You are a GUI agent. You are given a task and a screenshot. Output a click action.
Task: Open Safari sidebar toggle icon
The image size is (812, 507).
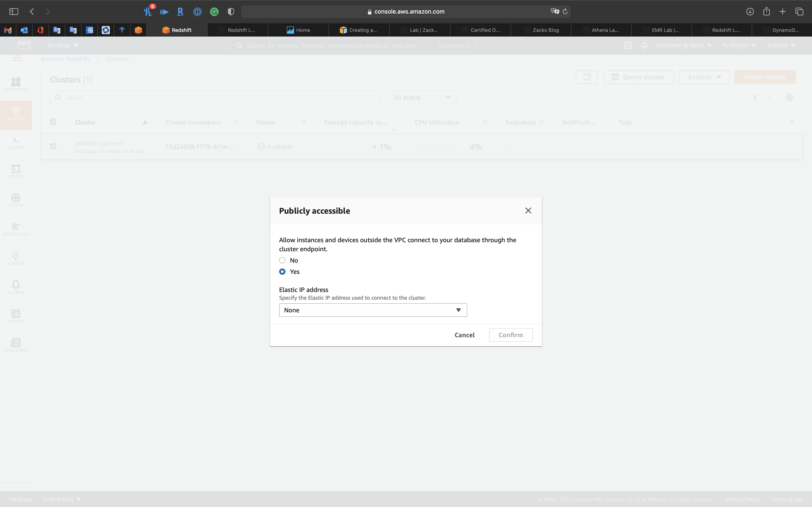pyautogui.click(x=14, y=11)
